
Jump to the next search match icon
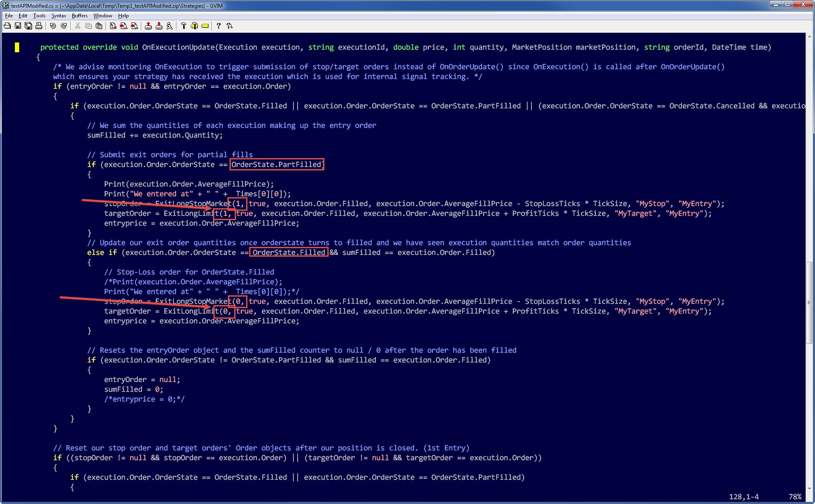123,26
